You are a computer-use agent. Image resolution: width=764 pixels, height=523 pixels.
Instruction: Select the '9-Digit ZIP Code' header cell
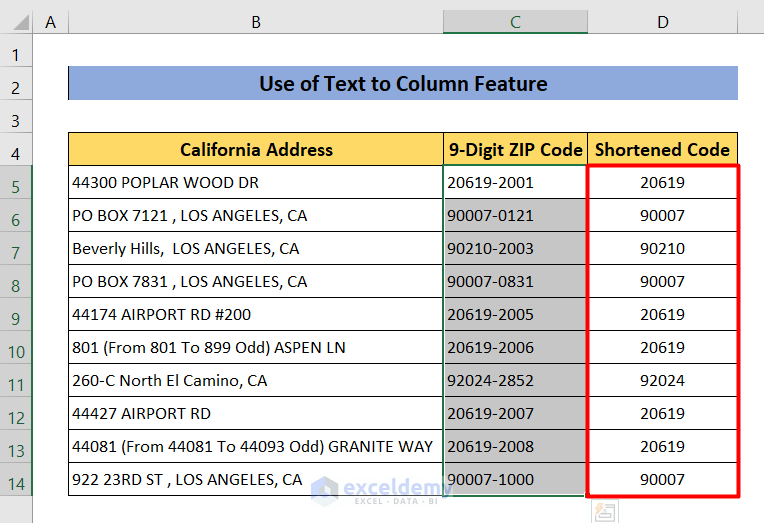[x=515, y=150]
